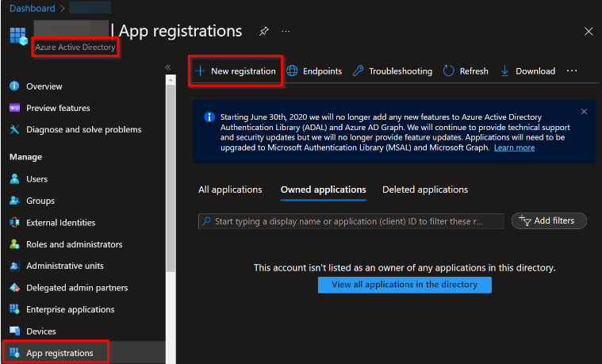Click the Devices monitor icon

click(x=14, y=331)
